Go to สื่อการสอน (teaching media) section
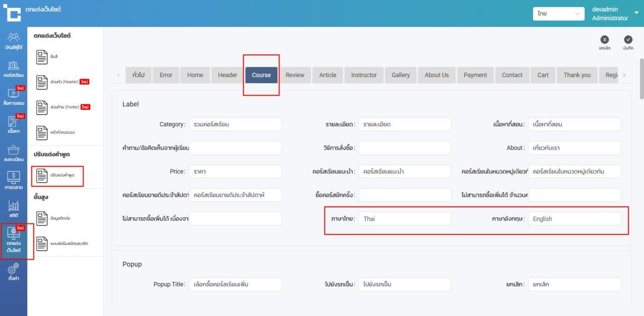 pyautogui.click(x=13, y=97)
